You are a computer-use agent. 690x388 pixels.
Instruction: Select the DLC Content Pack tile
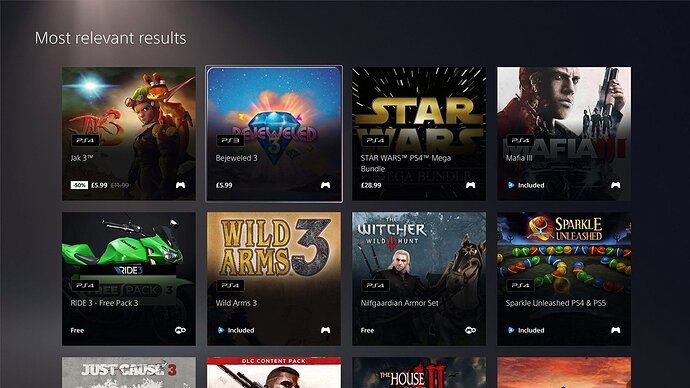pyautogui.click(x=274, y=373)
